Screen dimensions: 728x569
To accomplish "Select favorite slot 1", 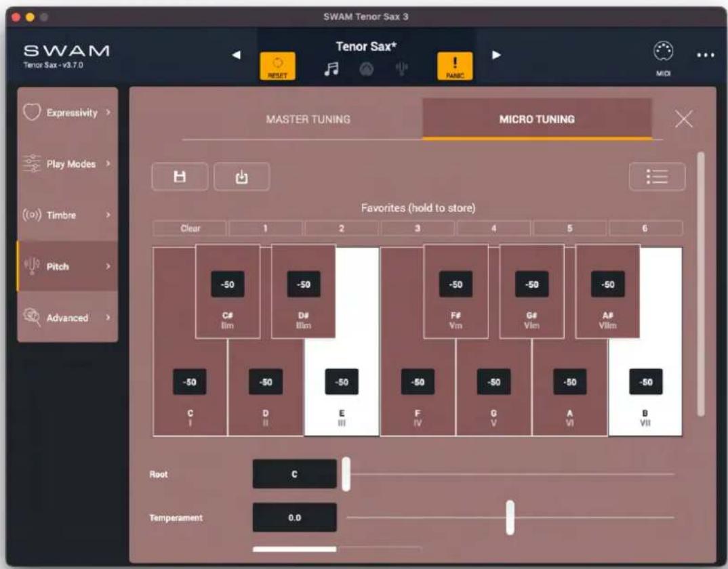I will point(266,228).
